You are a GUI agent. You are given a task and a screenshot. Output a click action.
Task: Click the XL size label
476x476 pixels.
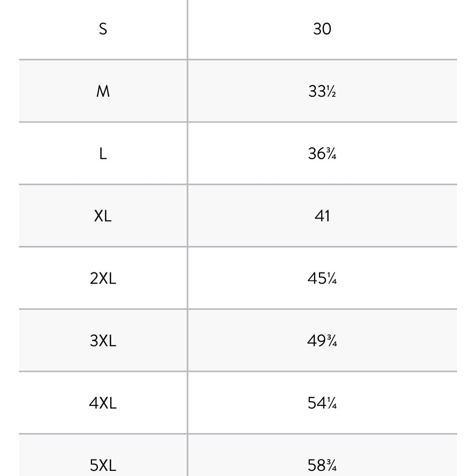coord(103,216)
